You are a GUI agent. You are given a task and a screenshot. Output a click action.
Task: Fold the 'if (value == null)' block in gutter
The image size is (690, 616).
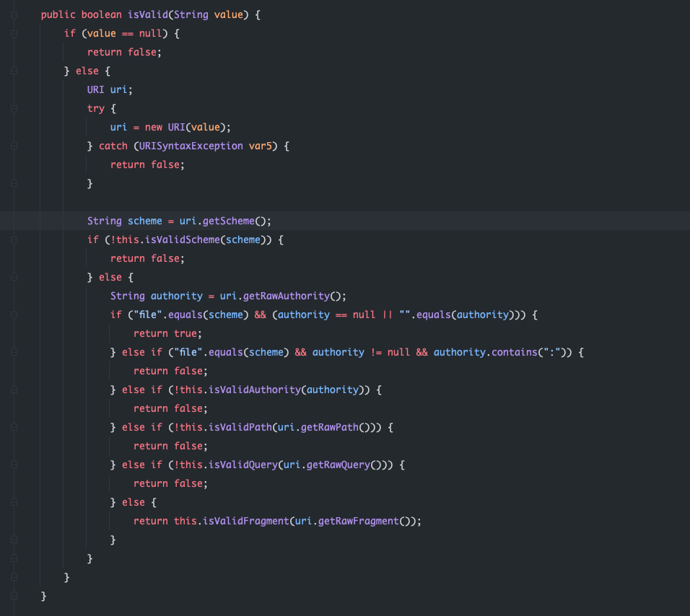coord(14,34)
